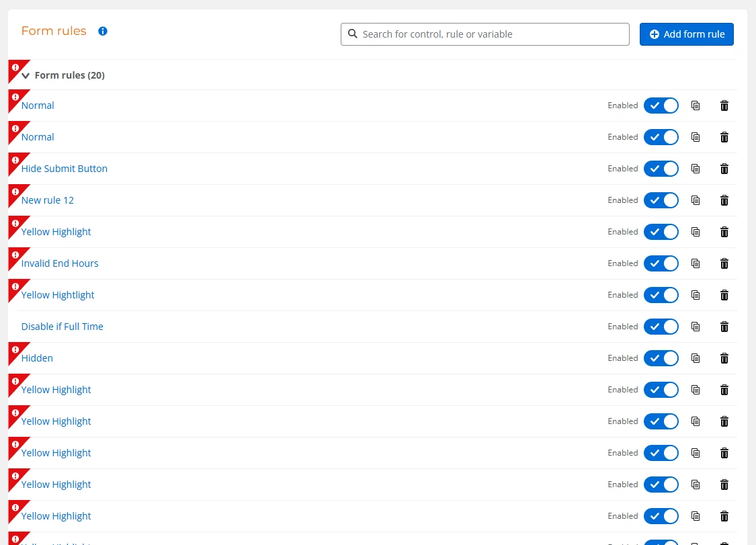Open the Hide Submit Button rule

pyautogui.click(x=64, y=169)
